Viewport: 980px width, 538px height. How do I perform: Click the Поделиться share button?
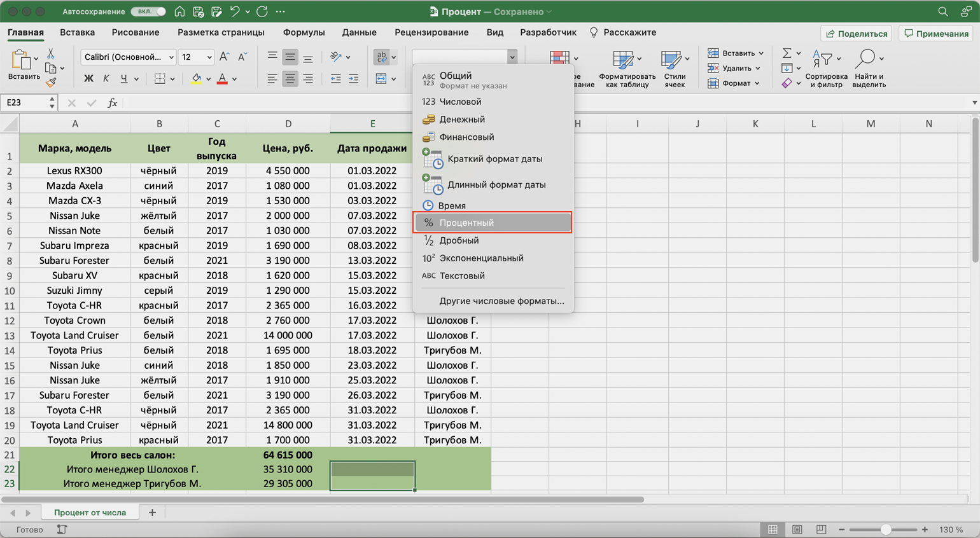point(857,34)
